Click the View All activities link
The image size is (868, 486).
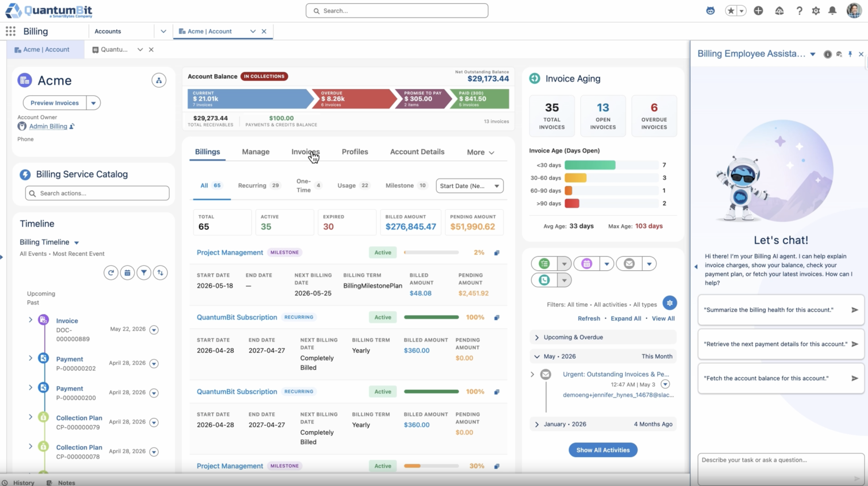[663, 319]
